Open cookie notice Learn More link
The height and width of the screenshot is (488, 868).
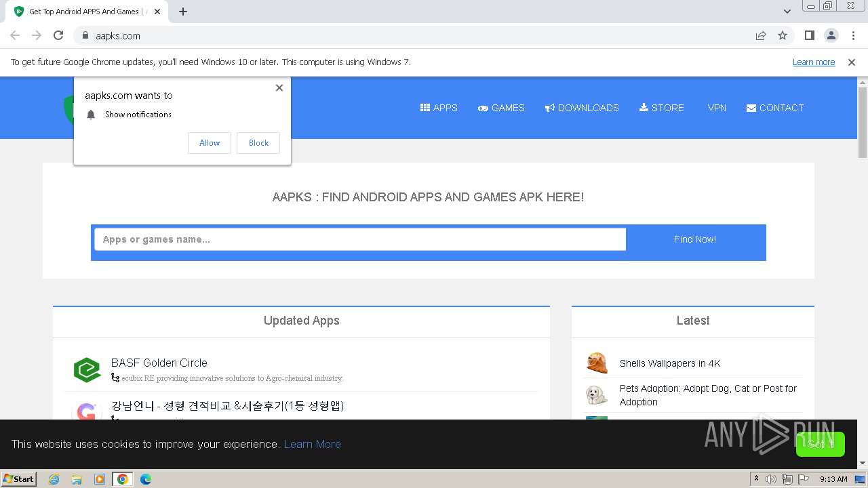pos(312,444)
